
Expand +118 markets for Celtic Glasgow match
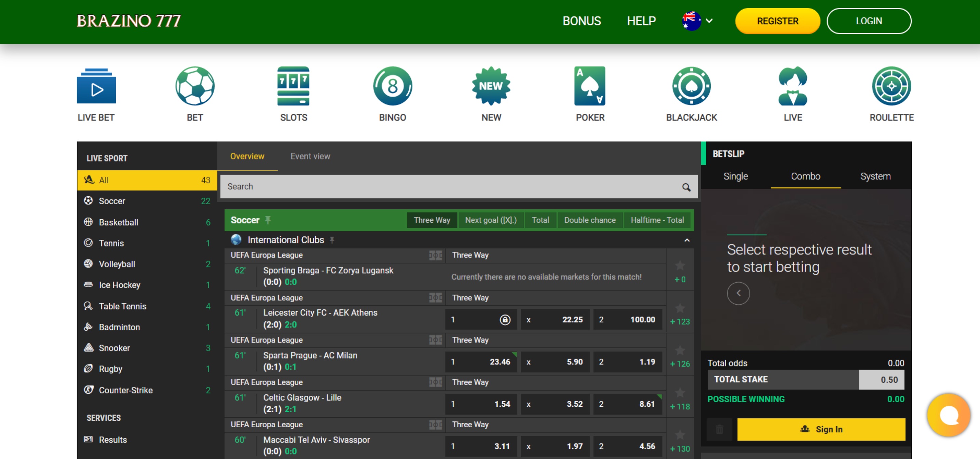tap(680, 406)
